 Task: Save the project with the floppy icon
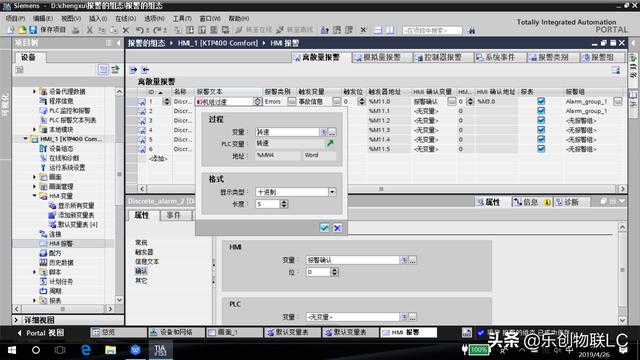point(33,30)
